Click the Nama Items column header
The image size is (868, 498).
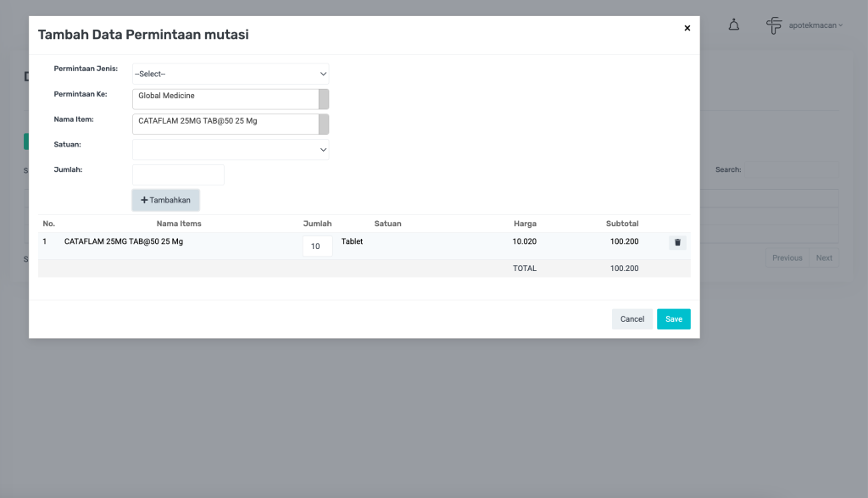tap(179, 224)
